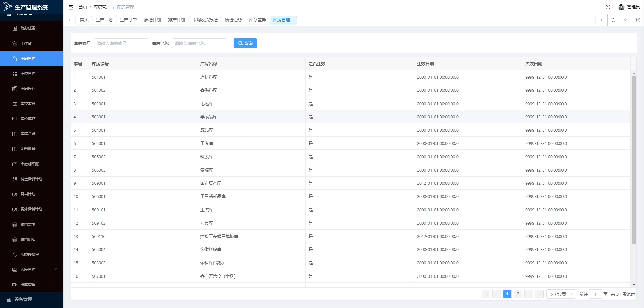644x308 pixels.
Task: Click last page arrow in pagination
Action: pos(539,294)
